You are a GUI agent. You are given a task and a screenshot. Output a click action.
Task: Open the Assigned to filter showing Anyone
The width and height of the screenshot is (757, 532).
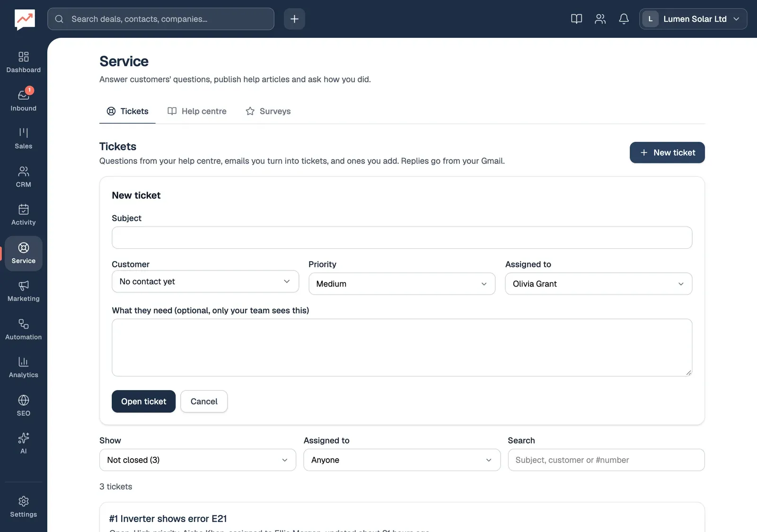[x=402, y=460]
